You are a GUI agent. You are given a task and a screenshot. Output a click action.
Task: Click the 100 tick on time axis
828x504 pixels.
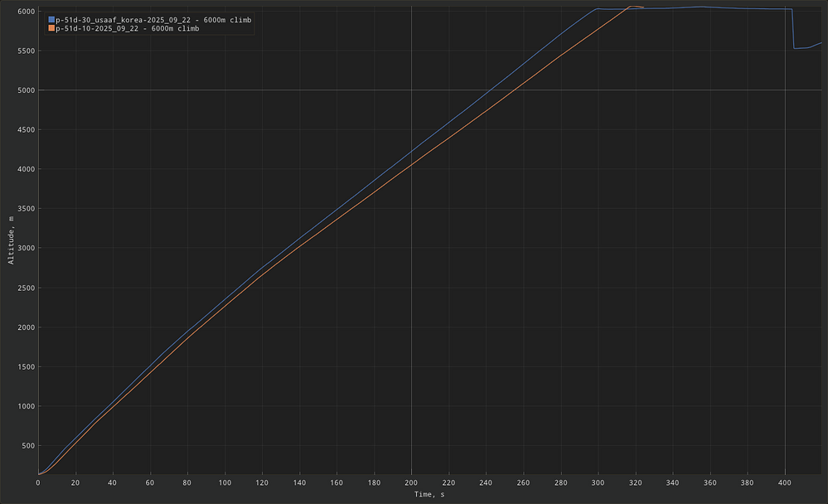pos(225,482)
